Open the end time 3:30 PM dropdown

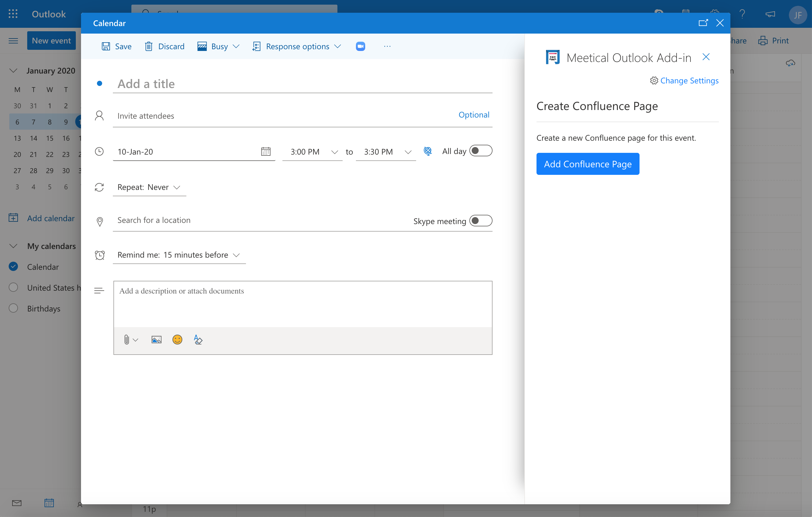click(386, 152)
